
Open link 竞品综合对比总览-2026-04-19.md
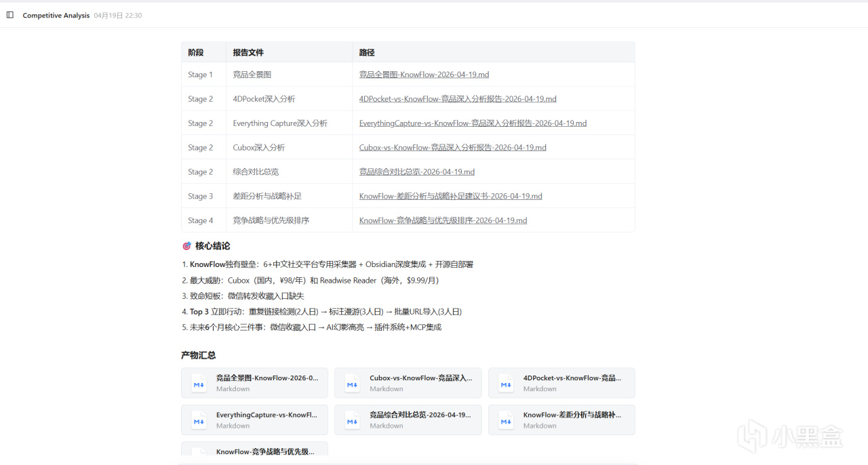(x=417, y=172)
